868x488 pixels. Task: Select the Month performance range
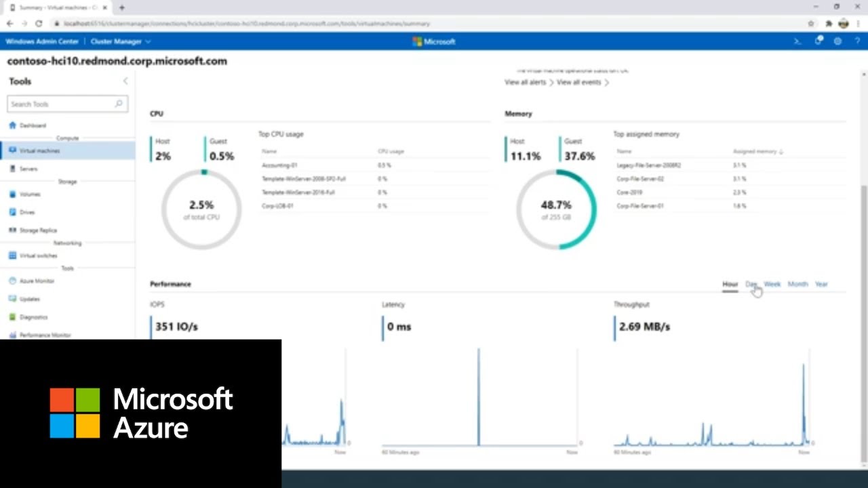(797, 284)
